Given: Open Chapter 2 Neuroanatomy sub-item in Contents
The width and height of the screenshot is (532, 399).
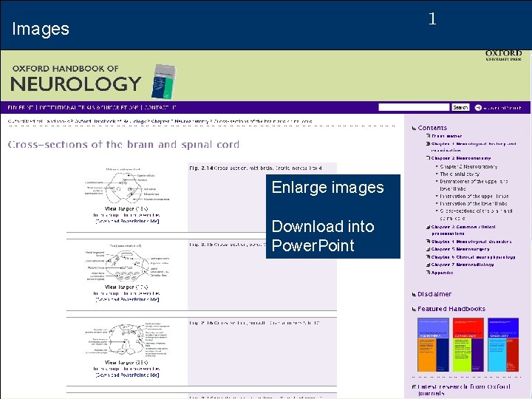Looking at the screenshot, I should (468, 166).
